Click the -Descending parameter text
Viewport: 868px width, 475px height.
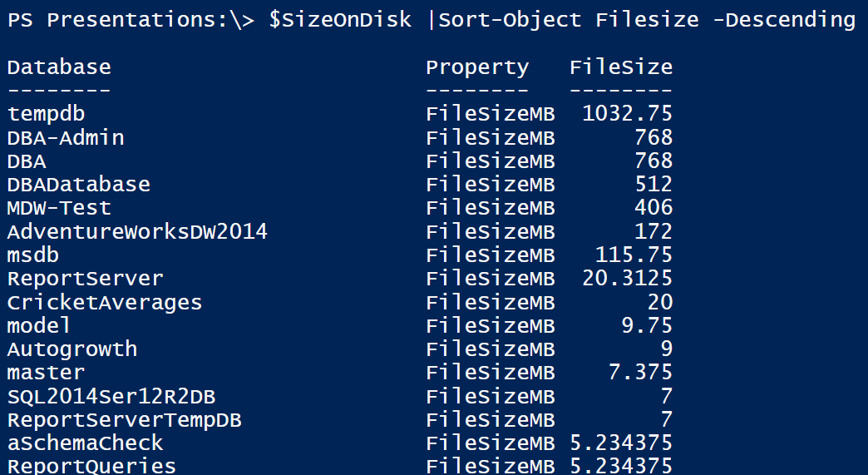tap(784, 21)
